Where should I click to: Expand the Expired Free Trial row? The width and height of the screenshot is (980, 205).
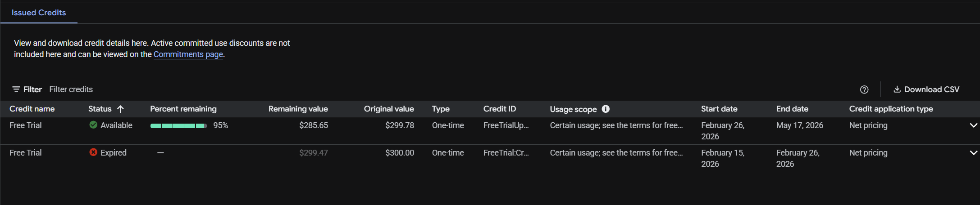click(x=973, y=153)
